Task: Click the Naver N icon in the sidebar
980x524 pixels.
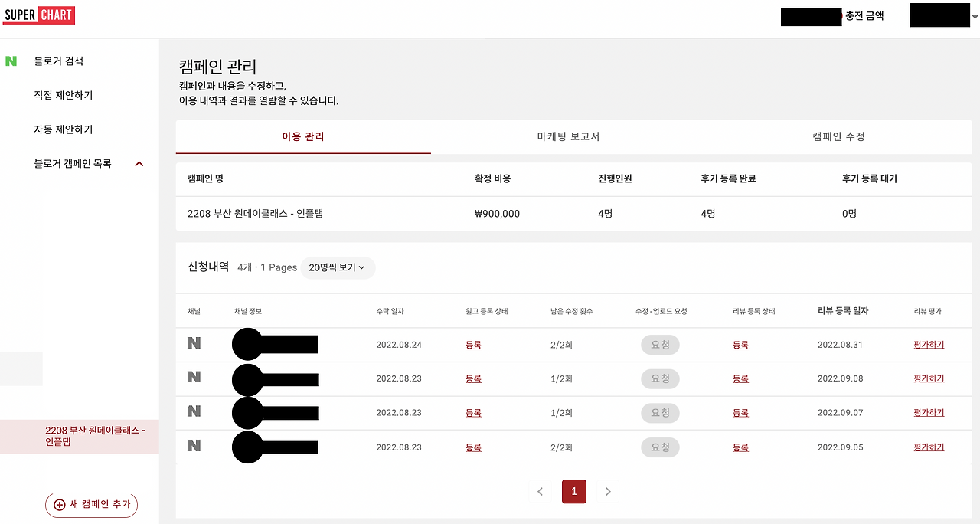Action: point(11,61)
